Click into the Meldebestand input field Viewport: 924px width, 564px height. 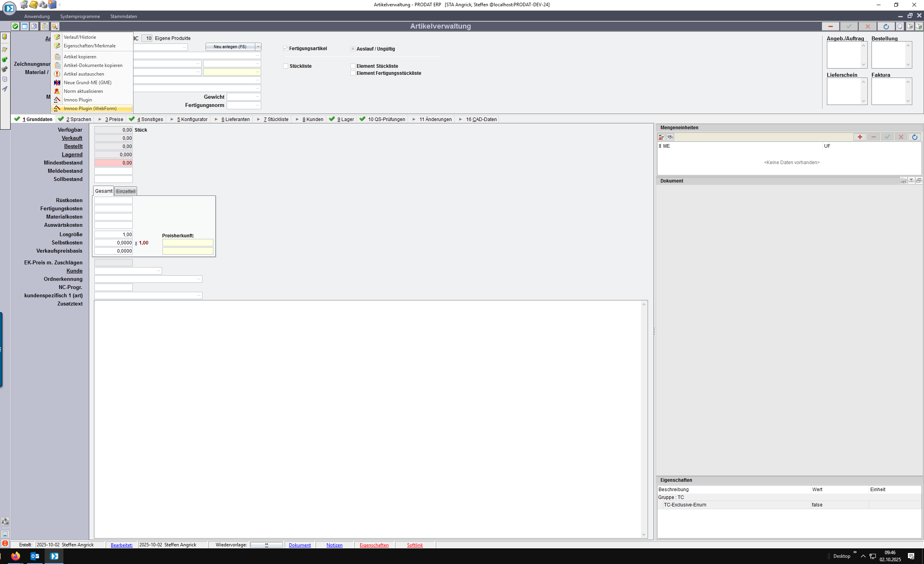[x=113, y=171]
